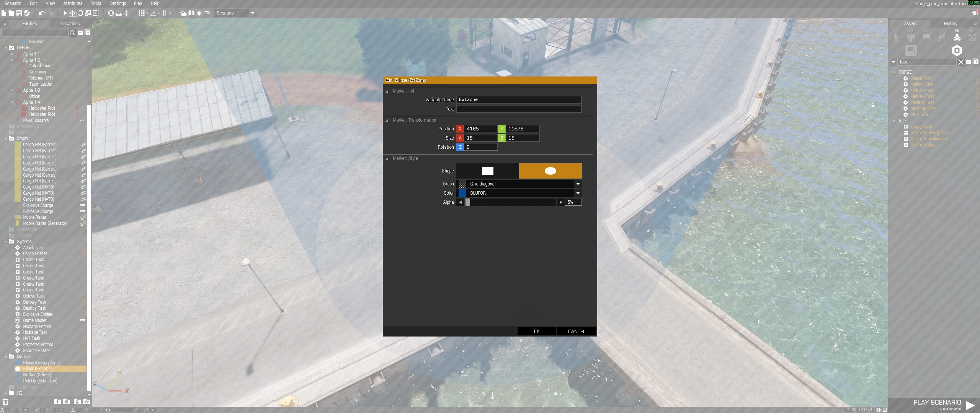The width and height of the screenshot is (980, 413).
Task: Open the Scenario menu
Action: coord(13,3)
